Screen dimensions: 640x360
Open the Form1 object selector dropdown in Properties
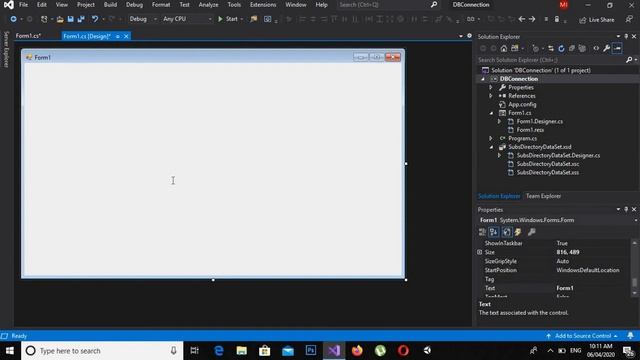click(636, 220)
